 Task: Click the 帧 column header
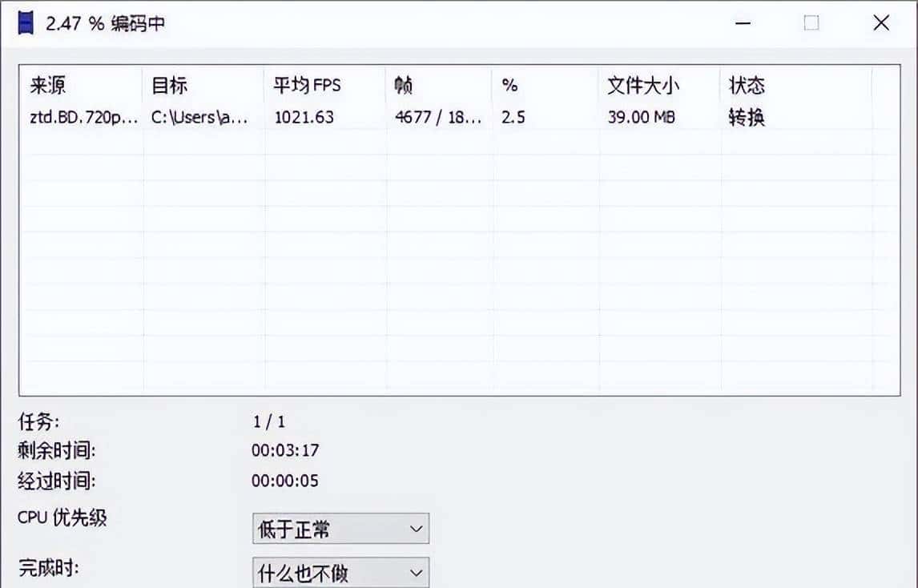(401, 84)
